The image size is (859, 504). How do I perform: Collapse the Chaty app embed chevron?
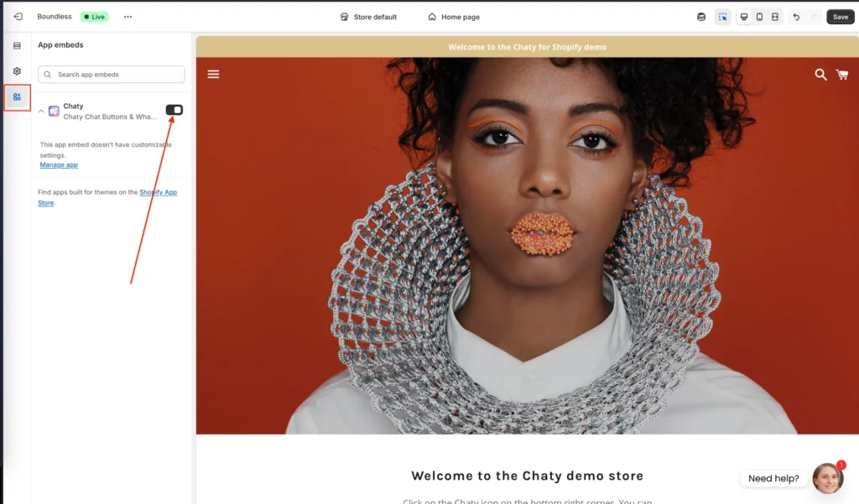point(41,112)
